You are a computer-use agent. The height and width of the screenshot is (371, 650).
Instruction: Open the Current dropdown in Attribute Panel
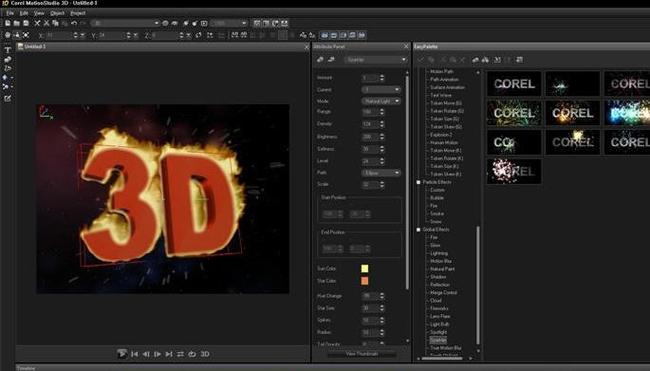pyautogui.click(x=381, y=90)
